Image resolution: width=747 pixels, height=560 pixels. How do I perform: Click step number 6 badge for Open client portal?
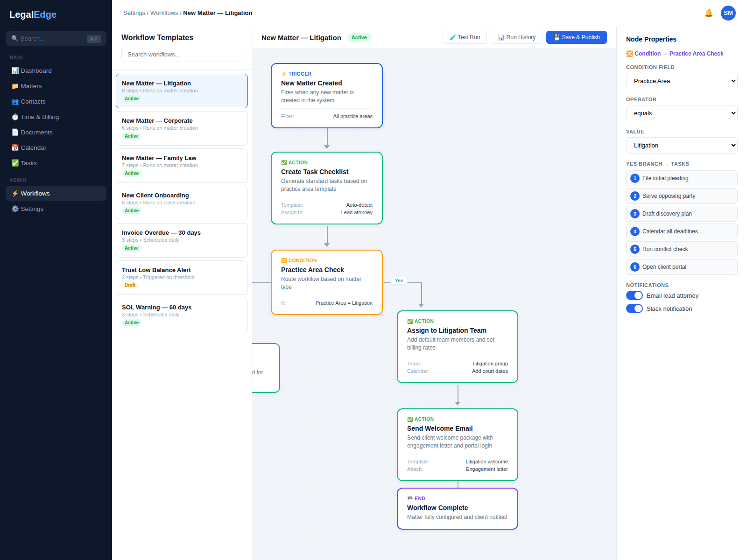635,267
